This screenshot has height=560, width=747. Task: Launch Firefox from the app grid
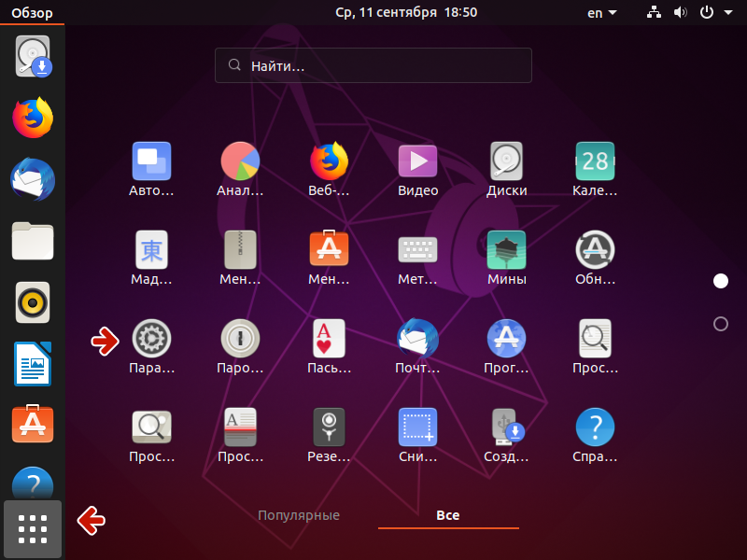click(x=329, y=161)
